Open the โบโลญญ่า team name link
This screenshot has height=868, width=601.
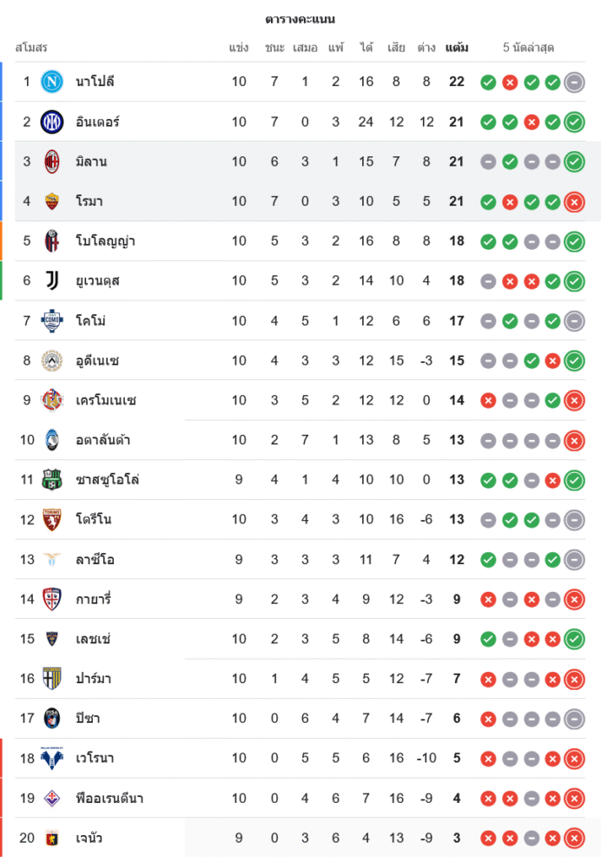click(105, 241)
